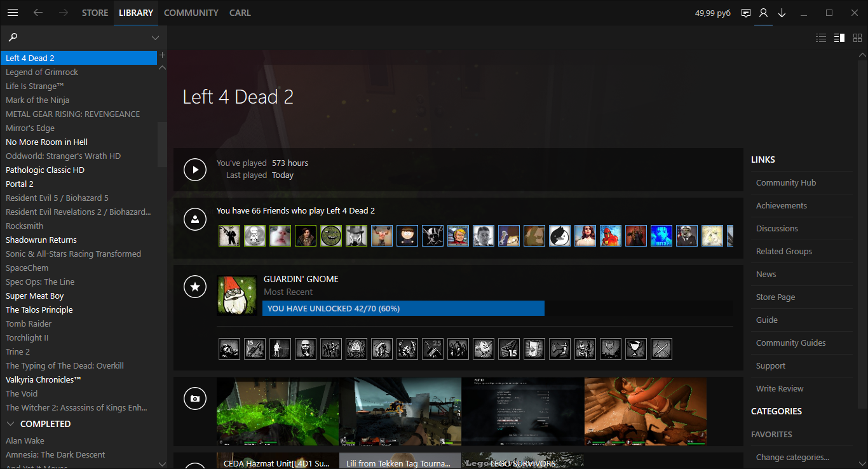Go forward with the right arrow
The height and width of the screenshot is (469, 868).
click(x=63, y=13)
